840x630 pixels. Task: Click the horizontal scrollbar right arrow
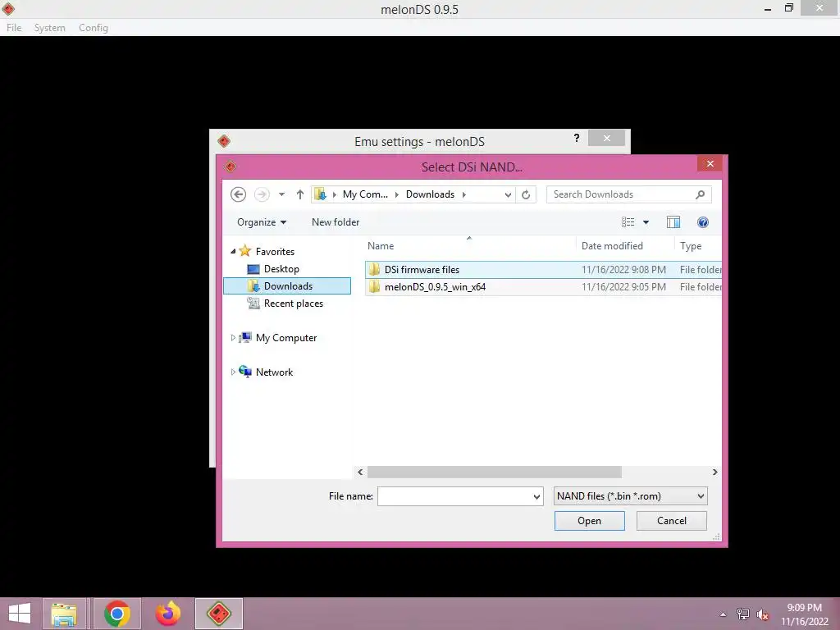point(715,472)
